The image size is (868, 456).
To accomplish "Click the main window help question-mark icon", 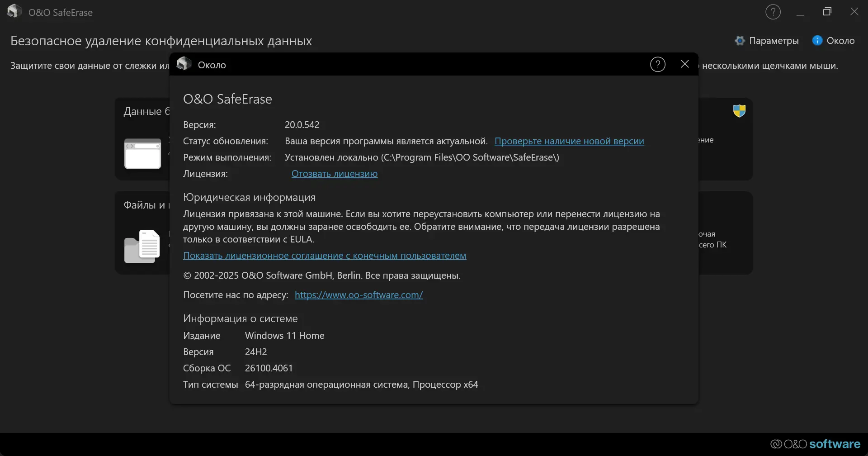I will (x=773, y=12).
